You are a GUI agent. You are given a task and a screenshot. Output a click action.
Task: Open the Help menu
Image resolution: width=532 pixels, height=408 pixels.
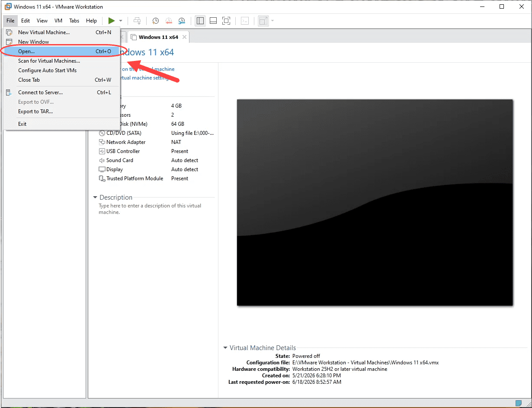91,21
